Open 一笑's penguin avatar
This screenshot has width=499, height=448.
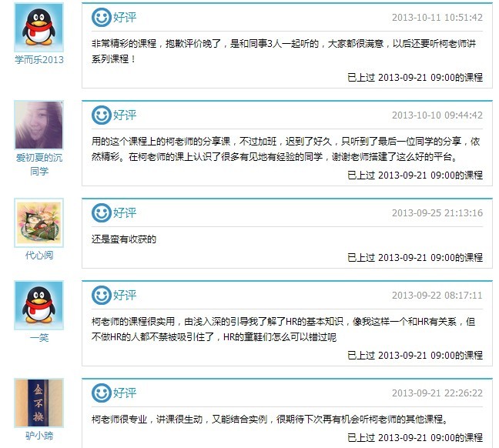(39, 305)
